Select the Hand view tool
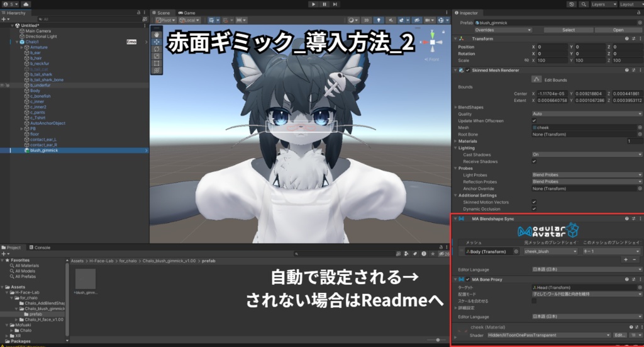This screenshot has width=644, height=347. [x=157, y=35]
